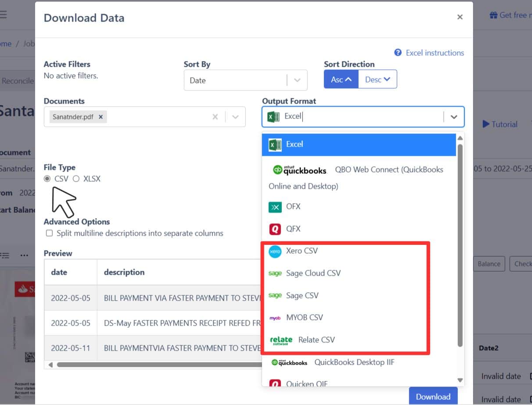Click the help question mark icon
The width and height of the screenshot is (532, 405).
tap(398, 53)
